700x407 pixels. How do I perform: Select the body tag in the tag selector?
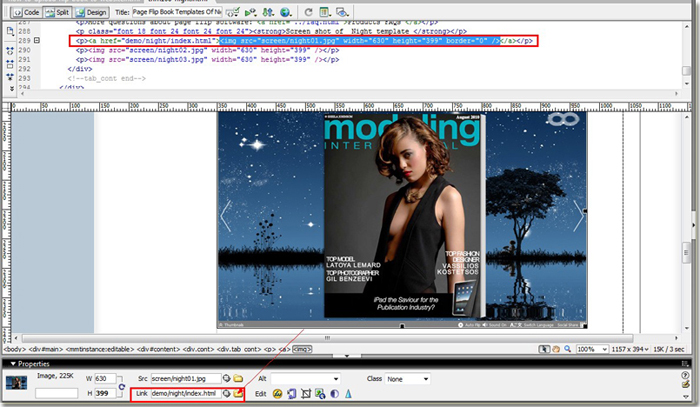15,349
